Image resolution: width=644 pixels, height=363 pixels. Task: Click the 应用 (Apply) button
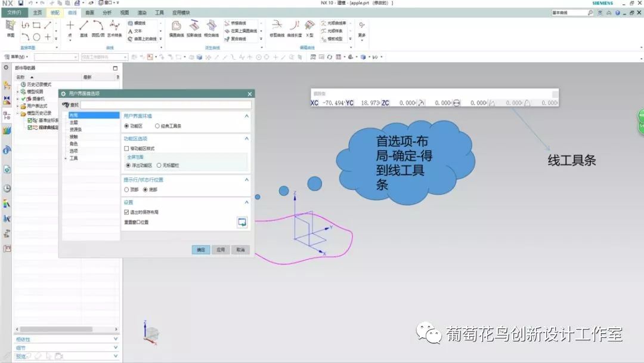pyautogui.click(x=221, y=250)
